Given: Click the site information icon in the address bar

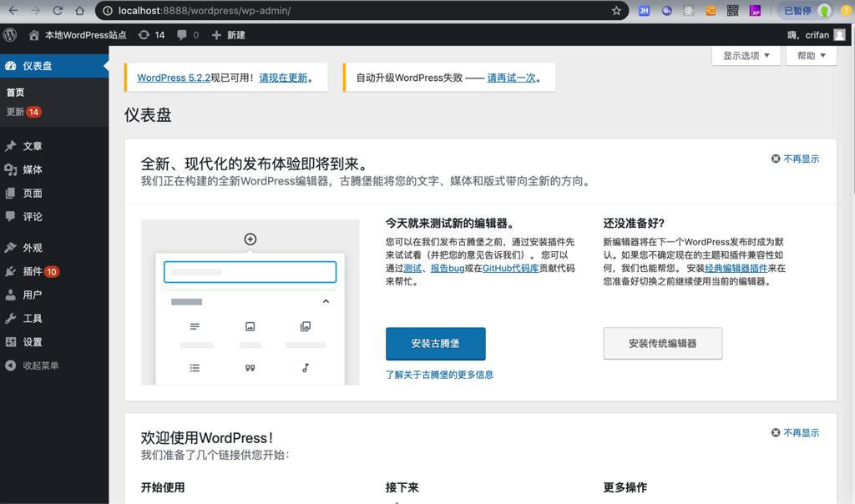Looking at the screenshot, I should 108,11.
